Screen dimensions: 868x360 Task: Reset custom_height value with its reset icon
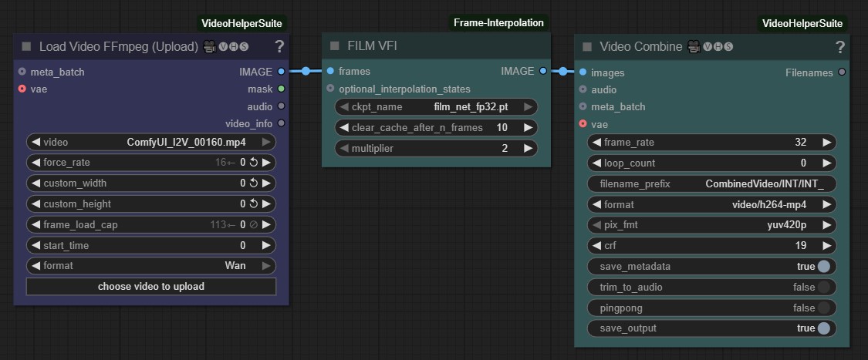click(x=254, y=204)
